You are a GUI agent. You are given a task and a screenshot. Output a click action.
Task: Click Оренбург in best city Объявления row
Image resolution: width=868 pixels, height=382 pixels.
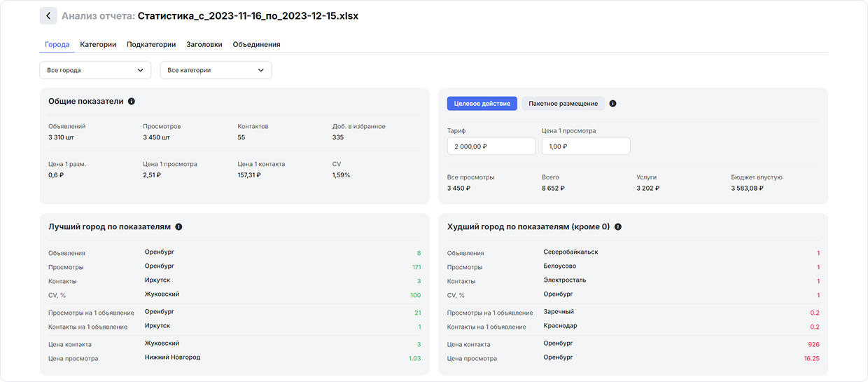pyautogui.click(x=160, y=252)
